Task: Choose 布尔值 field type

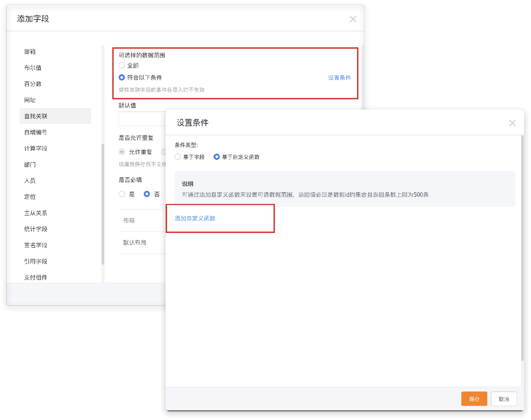Action: tap(55, 68)
